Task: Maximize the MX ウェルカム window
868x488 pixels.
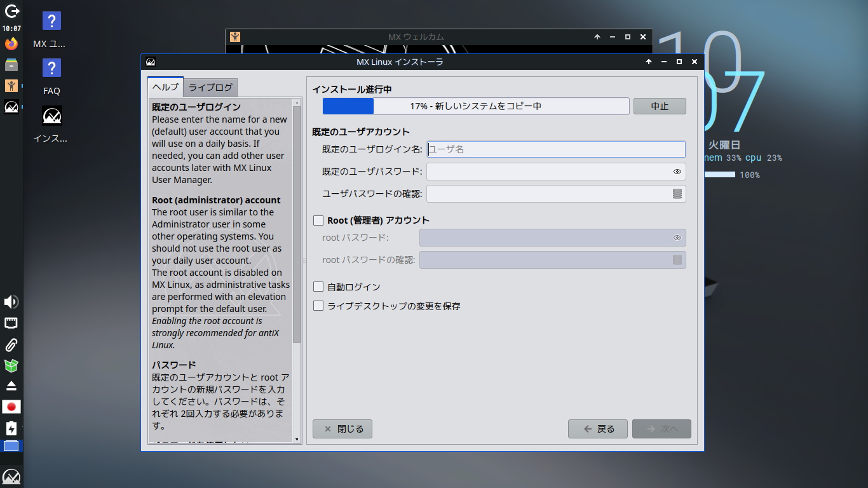Action: [628, 37]
